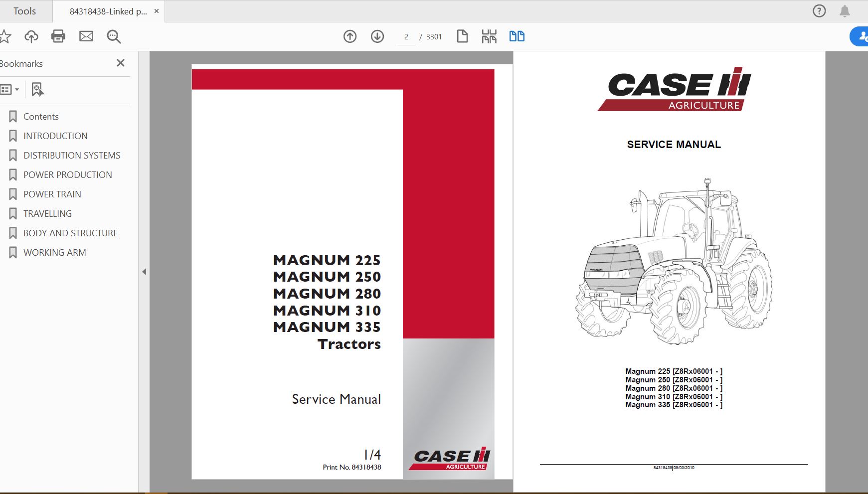Collapse the navigation pane
The width and height of the screenshot is (868, 494).
coord(144,272)
